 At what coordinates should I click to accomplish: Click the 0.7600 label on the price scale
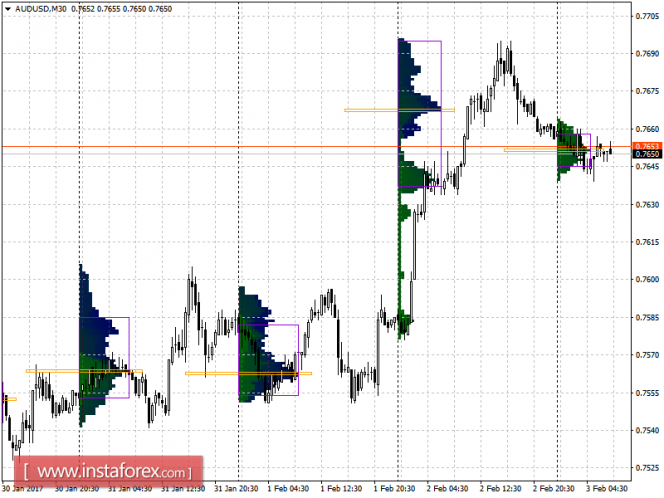pyautogui.click(x=647, y=279)
